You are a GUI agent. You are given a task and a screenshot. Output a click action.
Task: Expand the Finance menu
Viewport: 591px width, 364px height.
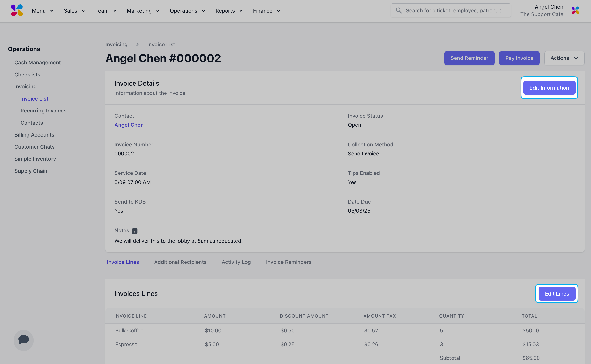tap(266, 11)
